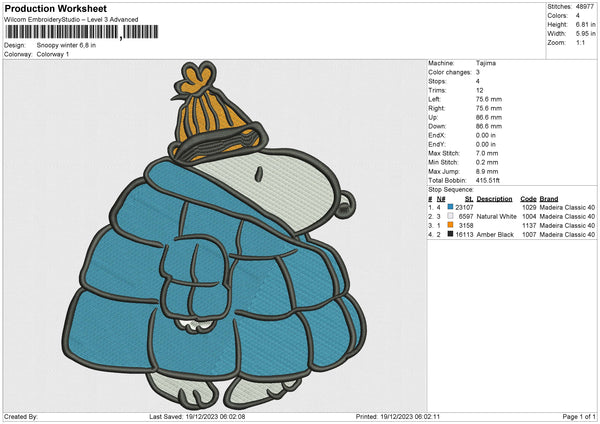Click the 'Down:' label
600x424 pixels.
click(437, 126)
